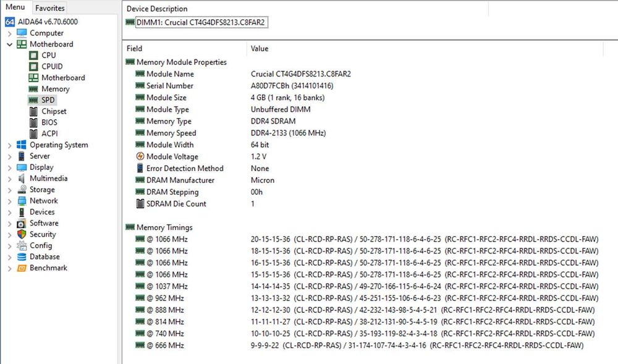Click the Benchmark icon in tree
618x364 pixels.
(x=22, y=268)
